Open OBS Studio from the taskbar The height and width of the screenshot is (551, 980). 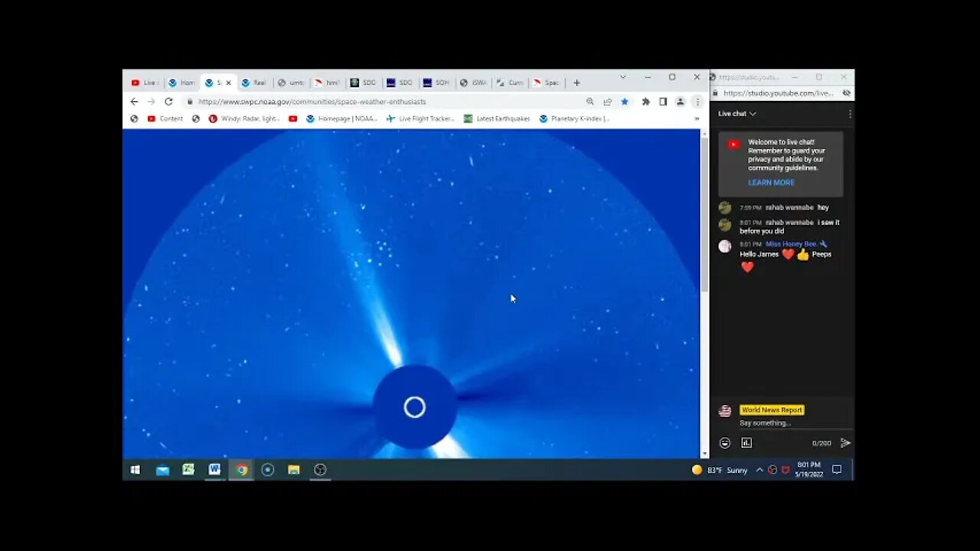click(x=320, y=470)
